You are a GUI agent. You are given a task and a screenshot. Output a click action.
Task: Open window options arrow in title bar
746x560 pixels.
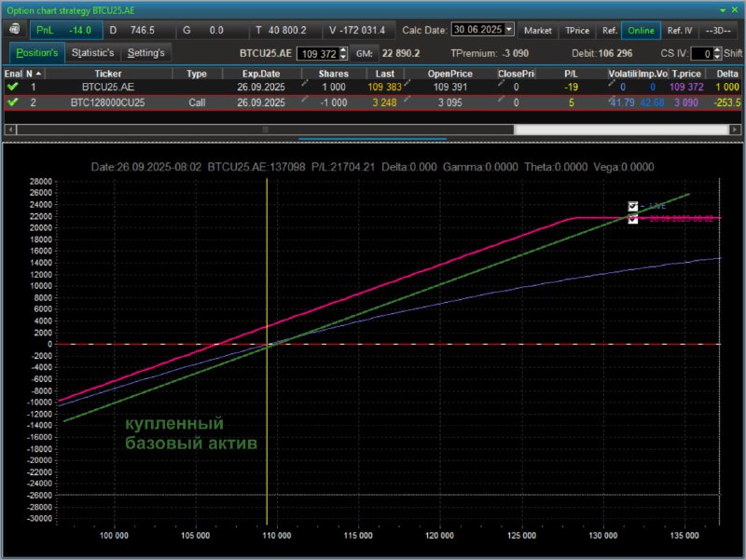(x=723, y=10)
